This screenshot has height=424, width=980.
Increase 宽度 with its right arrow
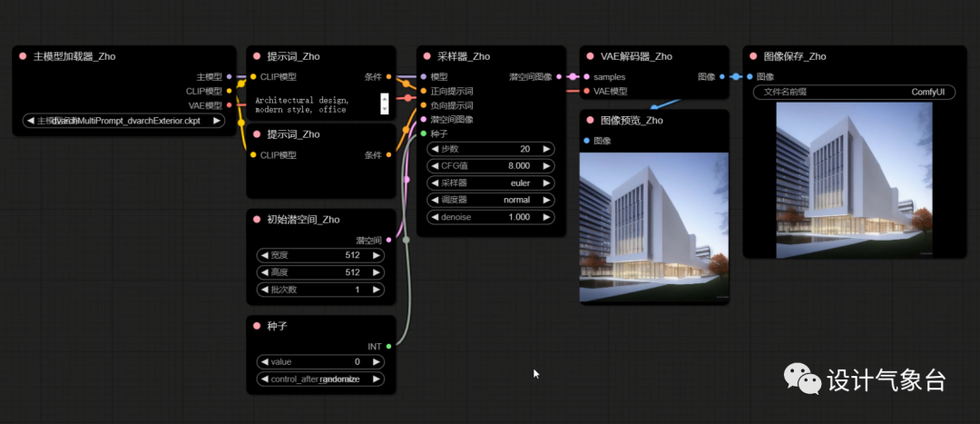click(376, 255)
